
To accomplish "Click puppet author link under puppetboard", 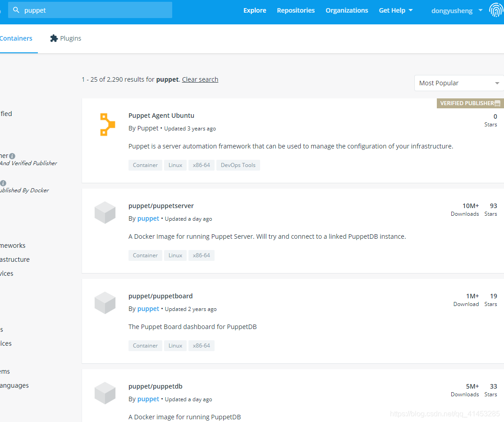I will click(x=148, y=309).
